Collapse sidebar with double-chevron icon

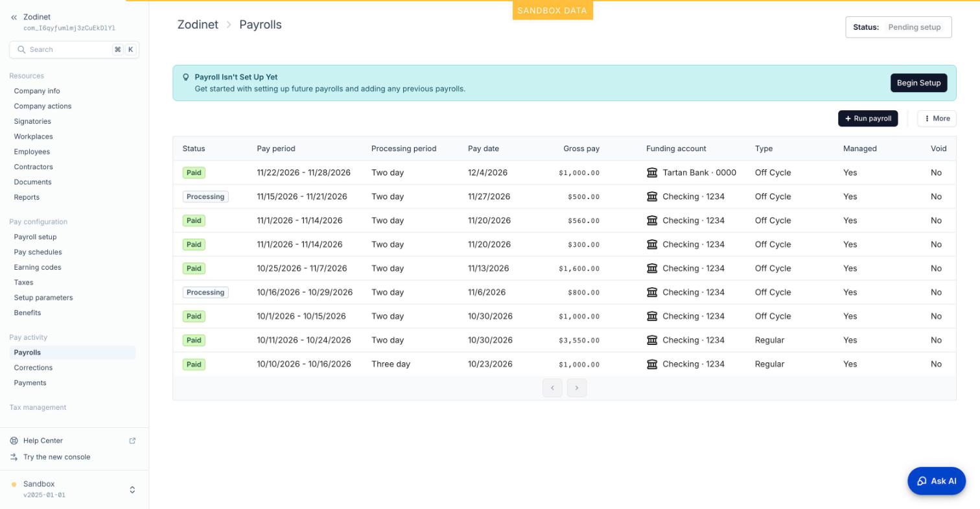[14, 18]
